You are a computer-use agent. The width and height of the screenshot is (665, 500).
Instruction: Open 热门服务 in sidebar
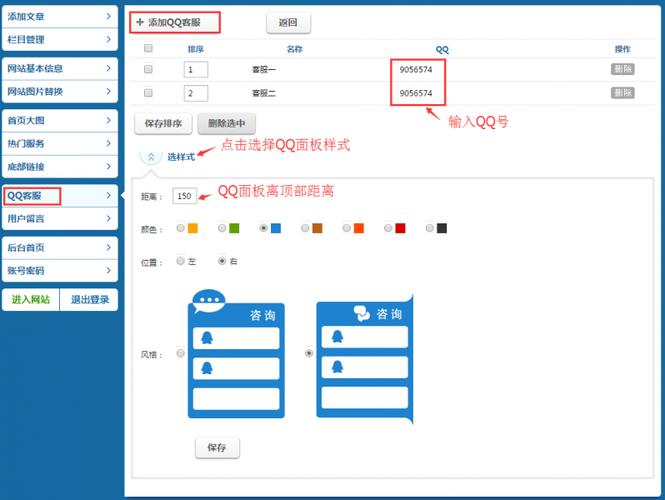(60, 143)
